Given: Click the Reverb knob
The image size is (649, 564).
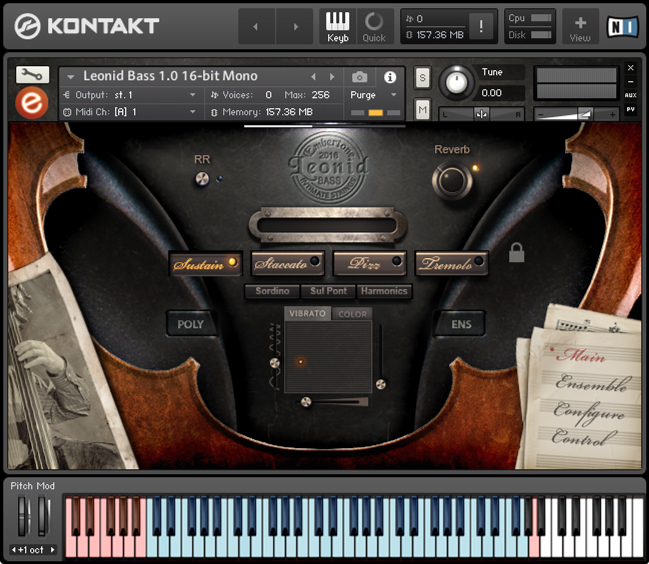Looking at the screenshot, I should 452,180.
